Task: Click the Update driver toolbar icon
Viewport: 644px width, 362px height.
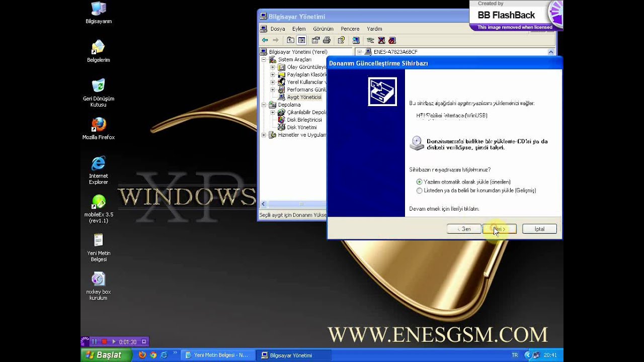Action: pyautogui.click(x=370, y=40)
